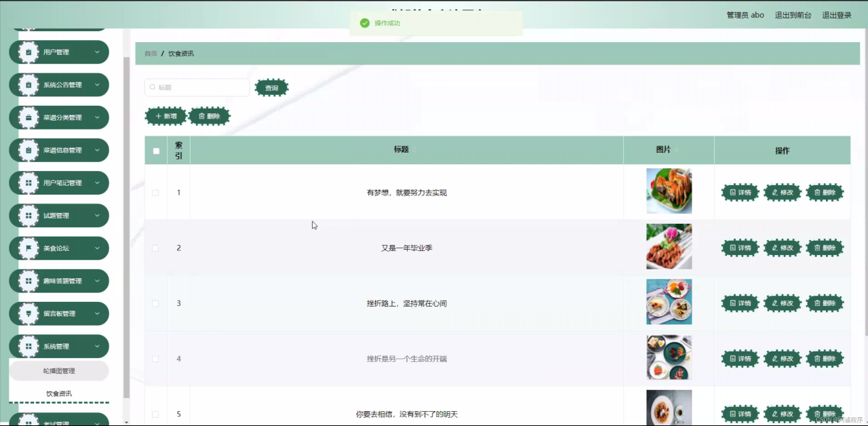Open 轮播图管理 menu entry
The width and height of the screenshot is (868, 426).
(x=59, y=370)
